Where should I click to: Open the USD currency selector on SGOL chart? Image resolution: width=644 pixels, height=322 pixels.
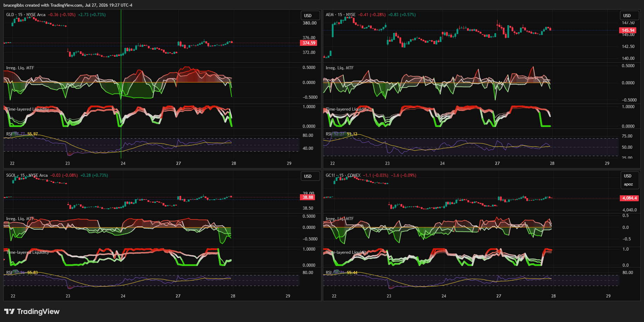click(x=310, y=176)
